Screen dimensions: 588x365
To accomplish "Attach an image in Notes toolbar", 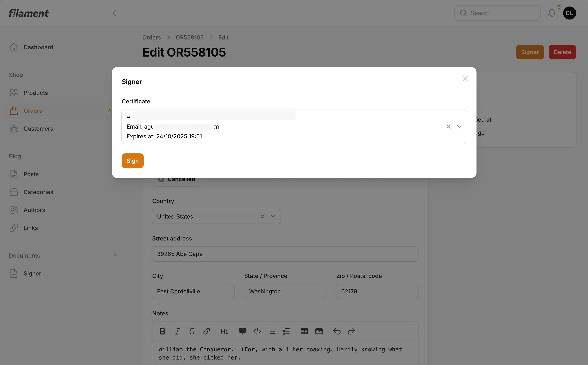I will [x=319, y=331].
